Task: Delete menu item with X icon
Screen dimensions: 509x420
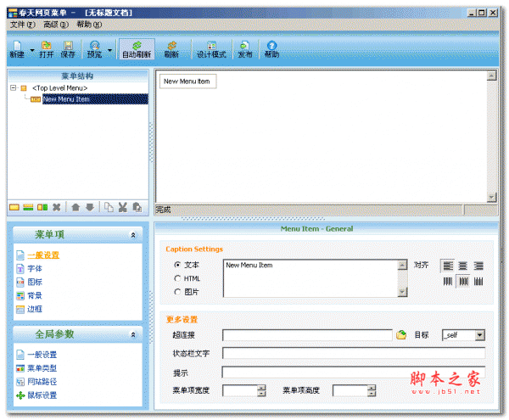Action: [x=57, y=206]
